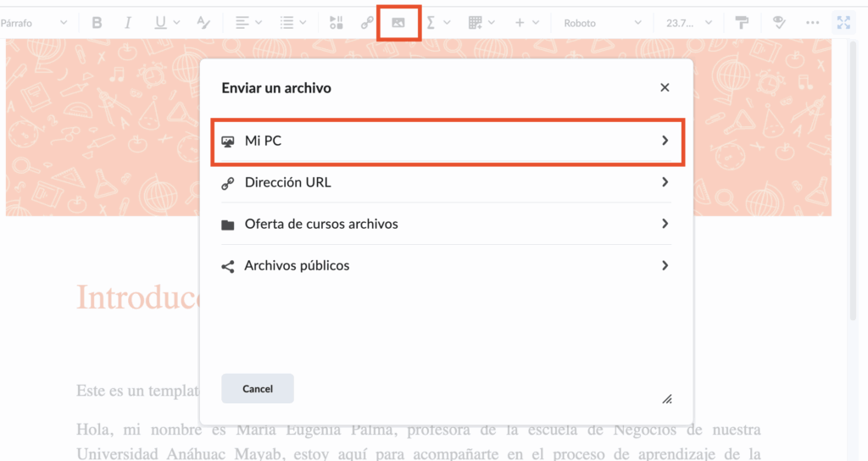Close the Enviar un archivo dialog
The image size is (868, 461).
[665, 87]
